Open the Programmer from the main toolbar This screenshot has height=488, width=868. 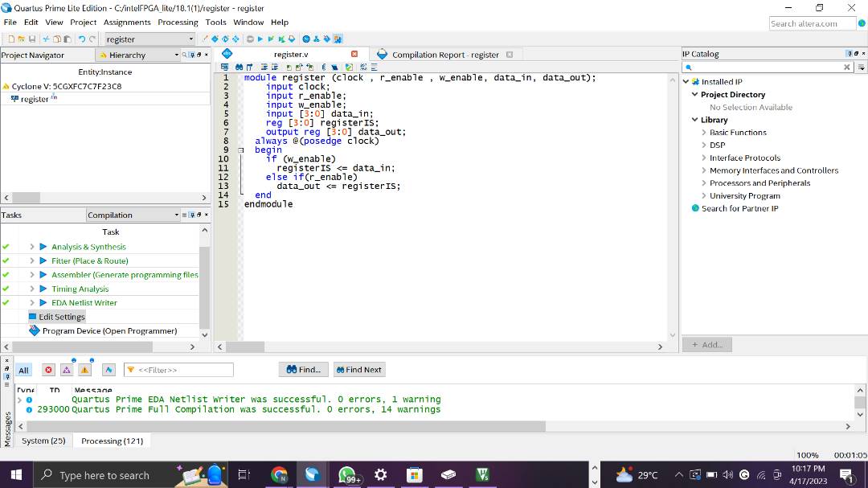pyautogui.click(x=338, y=38)
